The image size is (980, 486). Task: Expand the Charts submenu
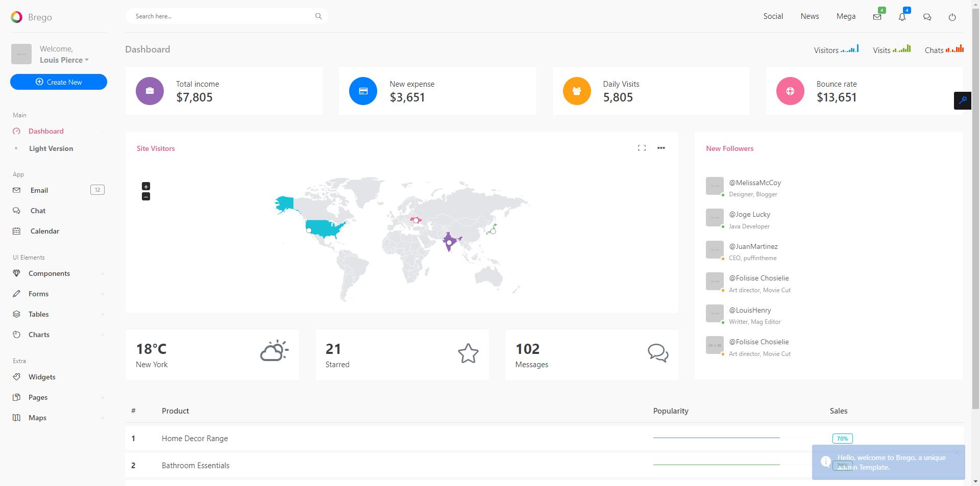tap(103, 335)
